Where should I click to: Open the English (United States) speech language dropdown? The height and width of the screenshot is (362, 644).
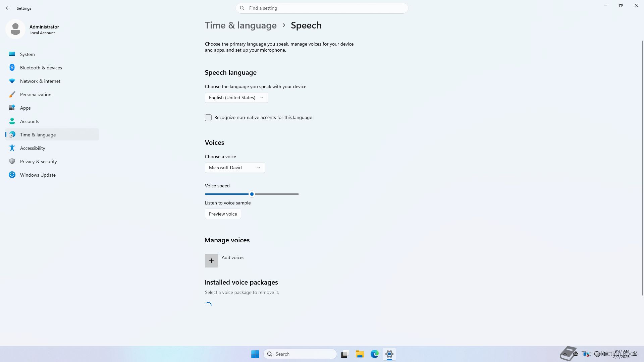(236, 98)
